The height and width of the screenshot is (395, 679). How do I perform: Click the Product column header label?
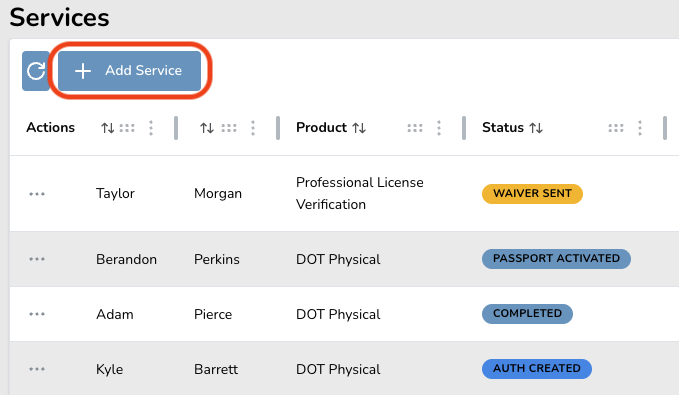[321, 128]
